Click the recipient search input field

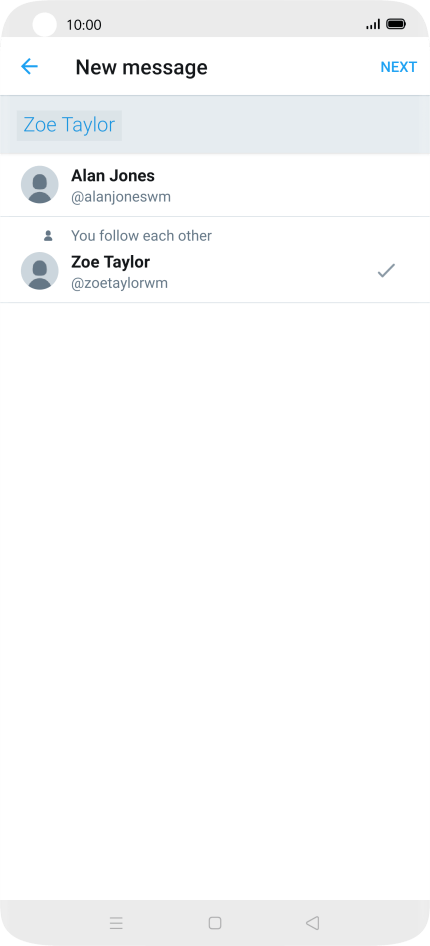215,125
